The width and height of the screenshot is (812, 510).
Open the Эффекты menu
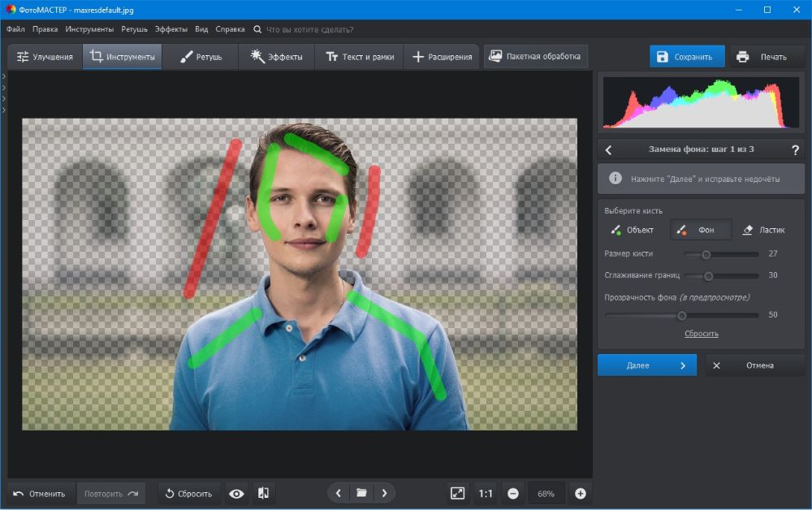click(171, 29)
